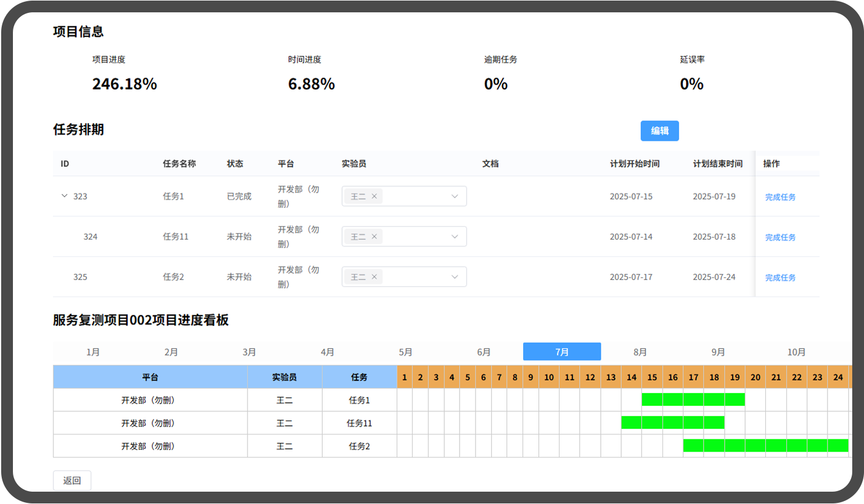Viewport: 864px width, 504px height.
Task: Click day 15 header in Gantt chart
Action: [x=652, y=377]
